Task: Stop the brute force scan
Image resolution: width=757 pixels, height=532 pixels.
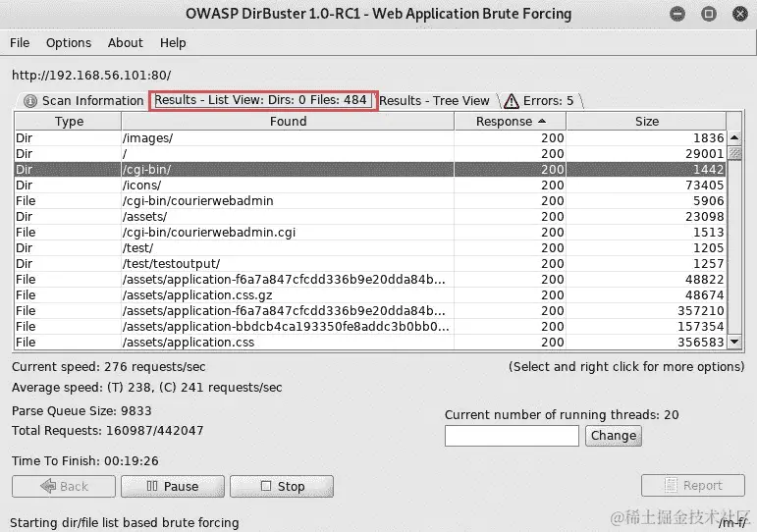Action: (282, 486)
